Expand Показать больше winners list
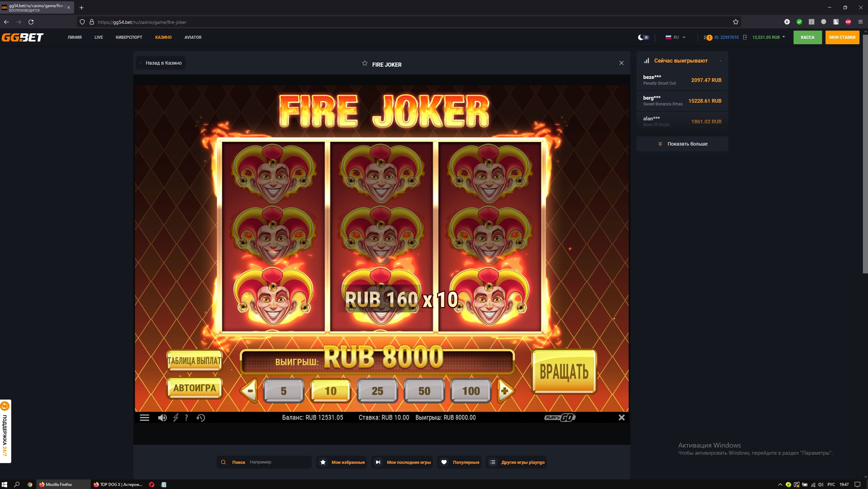 pyautogui.click(x=682, y=144)
